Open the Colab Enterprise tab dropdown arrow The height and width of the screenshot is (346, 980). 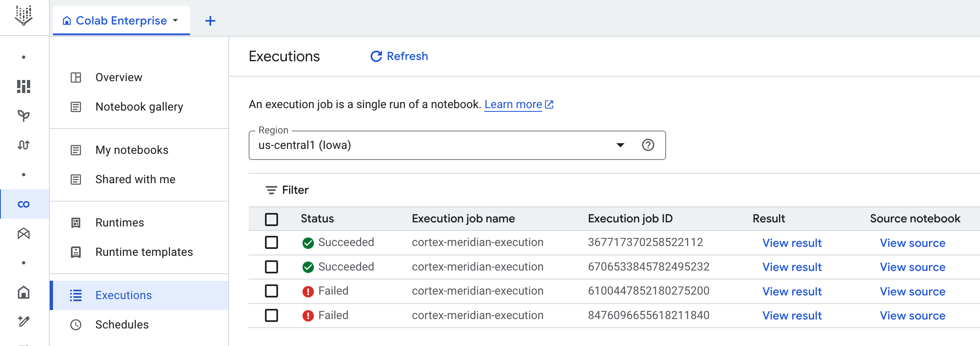tap(176, 20)
